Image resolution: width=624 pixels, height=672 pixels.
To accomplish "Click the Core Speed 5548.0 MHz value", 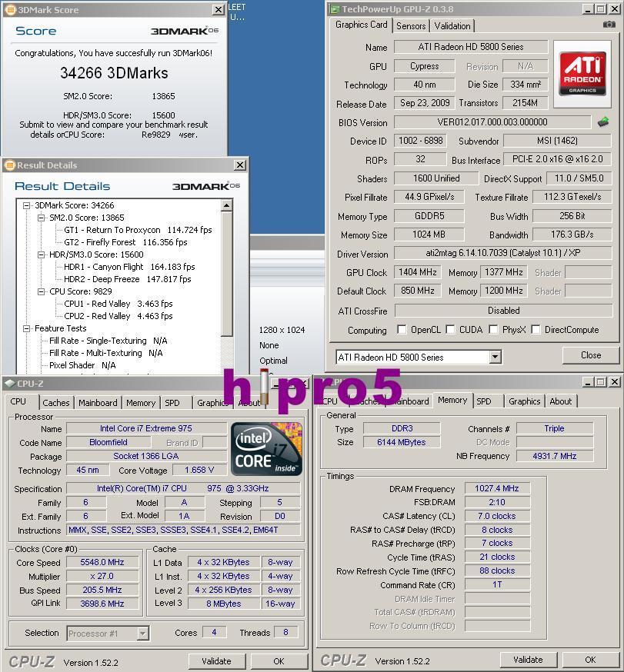I will click(x=102, y=562).
